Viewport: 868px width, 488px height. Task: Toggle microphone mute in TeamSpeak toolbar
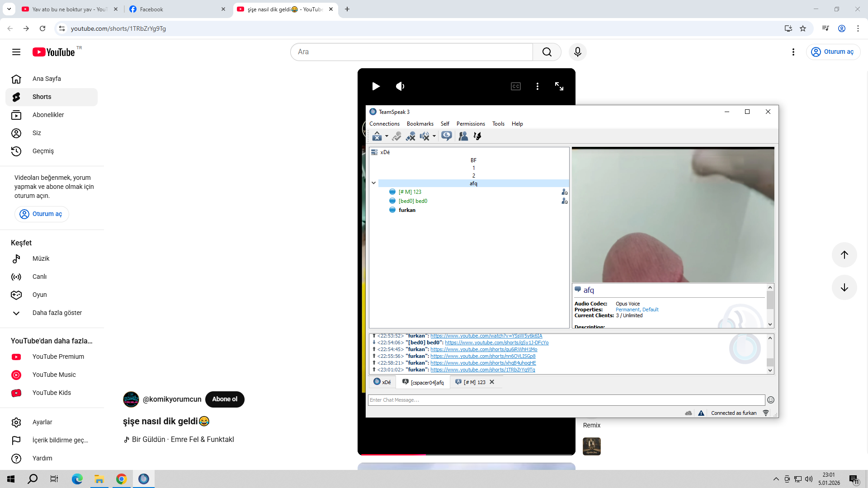tap(410, 136)
